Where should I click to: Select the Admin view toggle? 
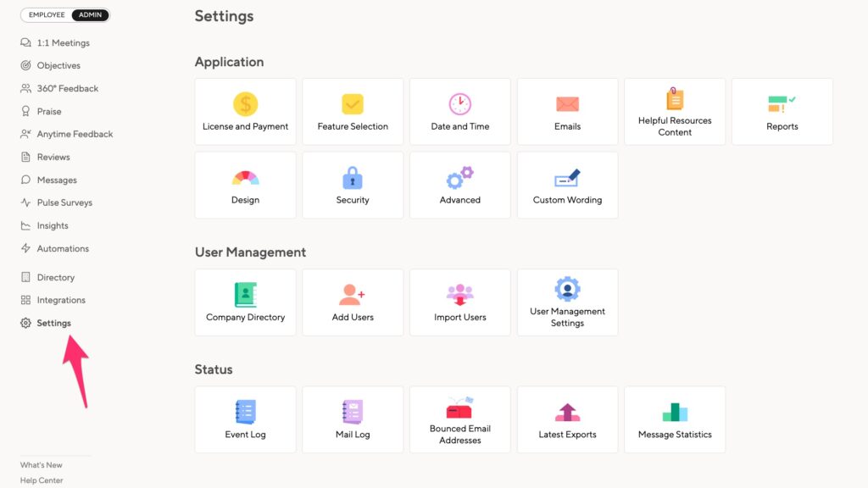[90, 15]
